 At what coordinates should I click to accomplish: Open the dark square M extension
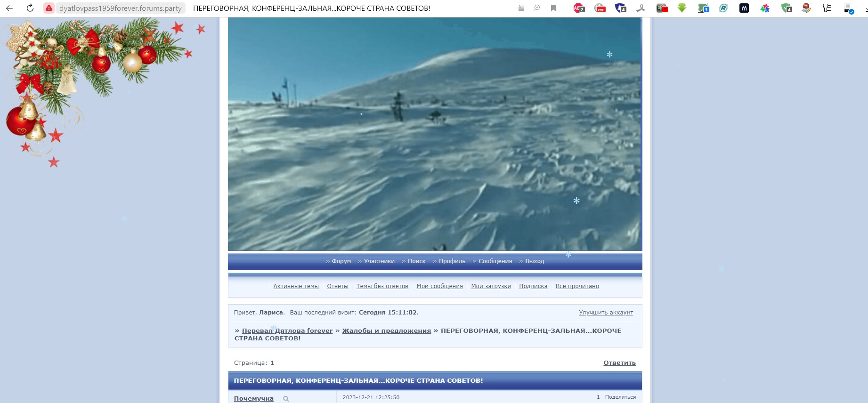(744, 8)
